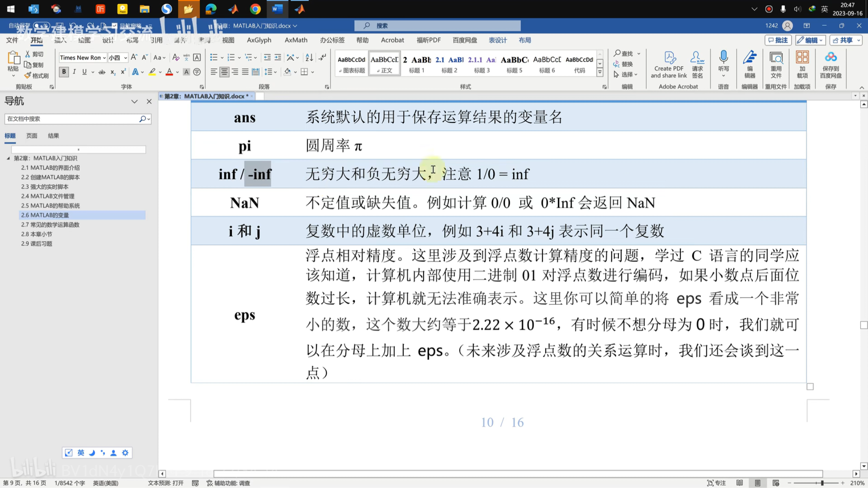
Task: Click the clear formatting eraser icon
Action: (x=175, y=57)
